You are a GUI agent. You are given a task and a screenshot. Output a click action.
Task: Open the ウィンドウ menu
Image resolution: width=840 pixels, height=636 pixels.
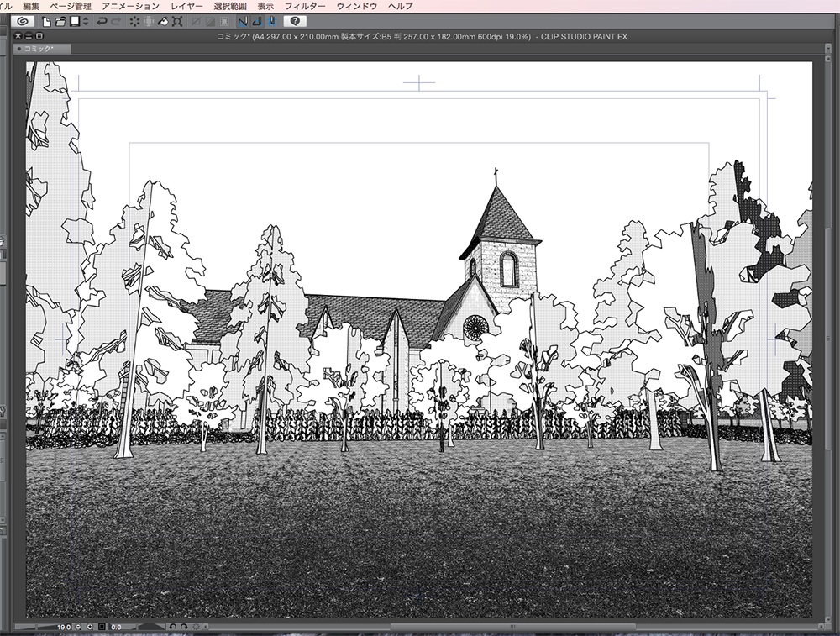tap(357, 6)
